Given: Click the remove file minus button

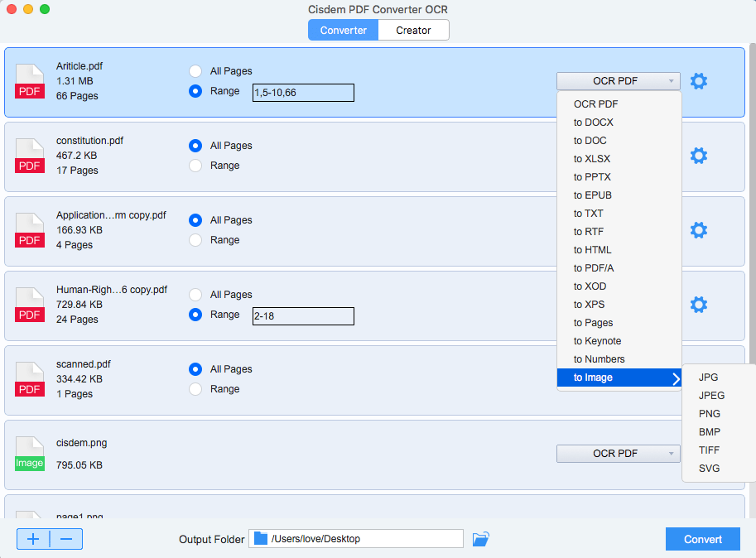Looking at the screenshot, I should (x=66, y=539).
